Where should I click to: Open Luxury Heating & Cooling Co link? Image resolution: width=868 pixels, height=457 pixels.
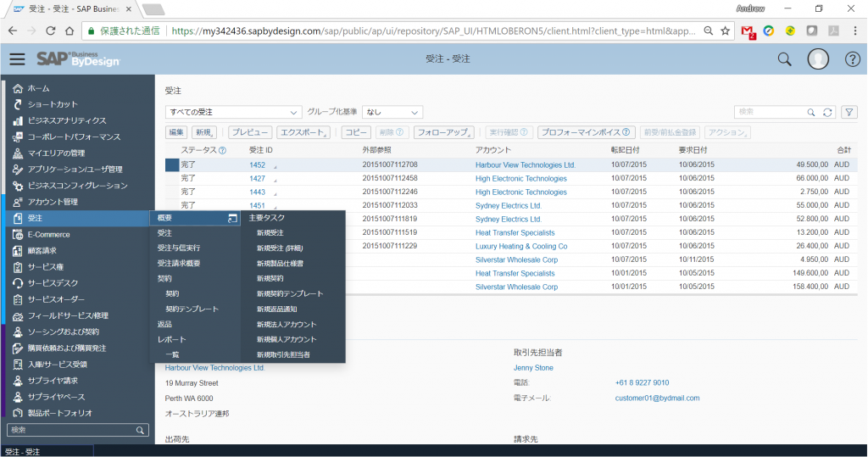(x=521, y=247)
